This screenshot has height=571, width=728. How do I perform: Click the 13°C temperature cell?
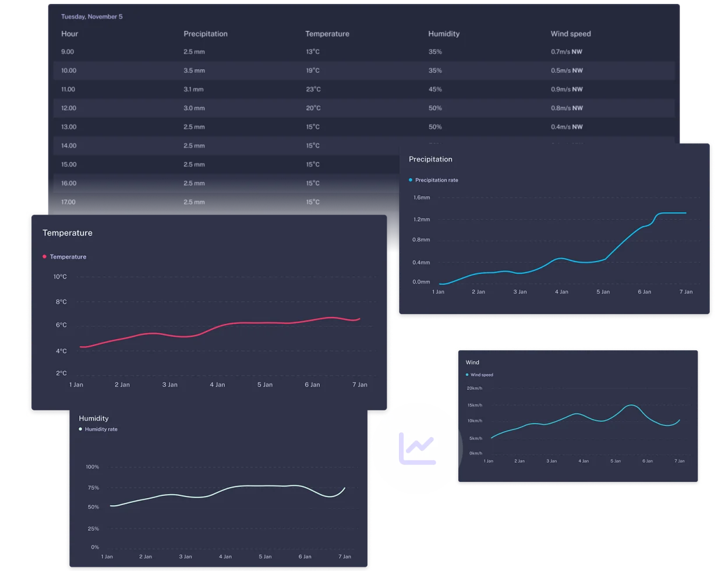pos(313,52)
